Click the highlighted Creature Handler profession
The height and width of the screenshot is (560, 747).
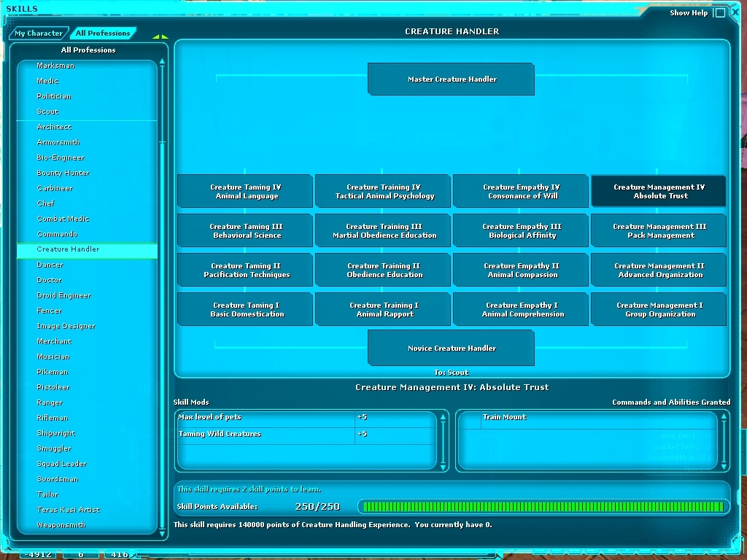[87, 249]
